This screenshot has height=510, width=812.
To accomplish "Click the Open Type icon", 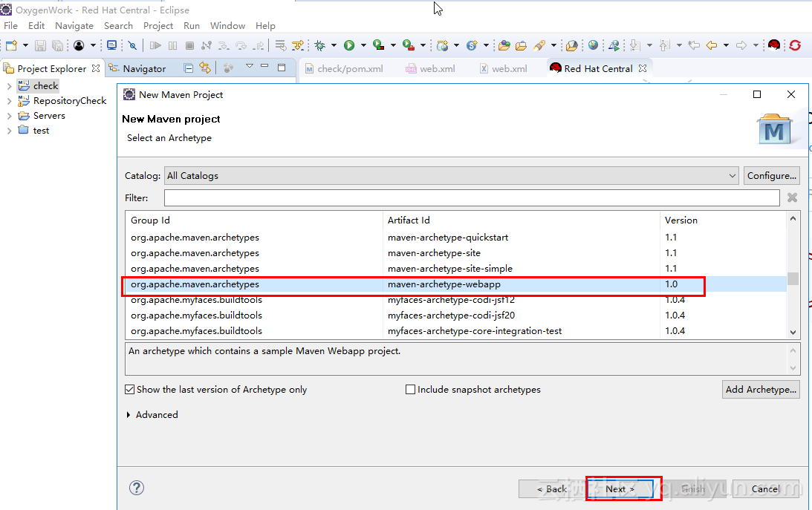I will coord(504,45).
